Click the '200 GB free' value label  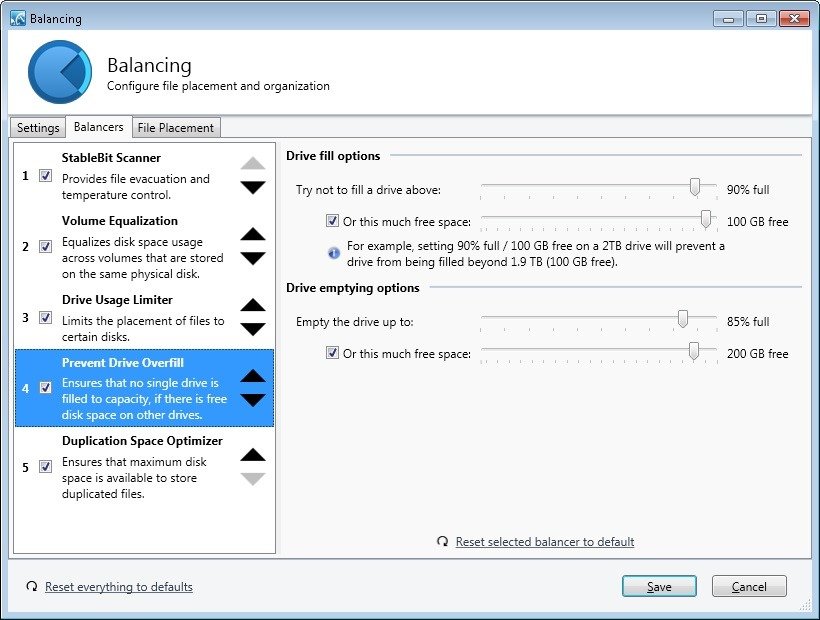[x=757, y=354]
